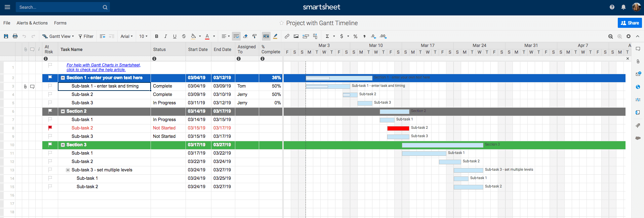Save the sheet with the save icon

tap(6, 36)
